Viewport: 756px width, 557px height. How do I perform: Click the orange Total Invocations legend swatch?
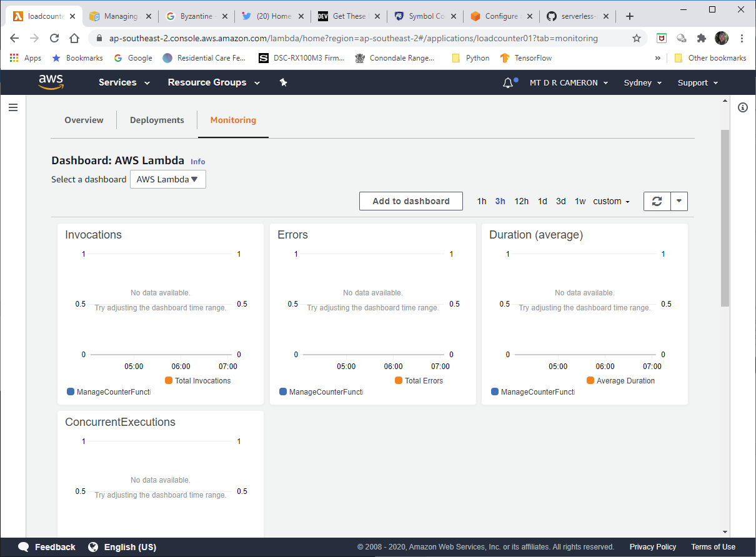click(169, 380)
